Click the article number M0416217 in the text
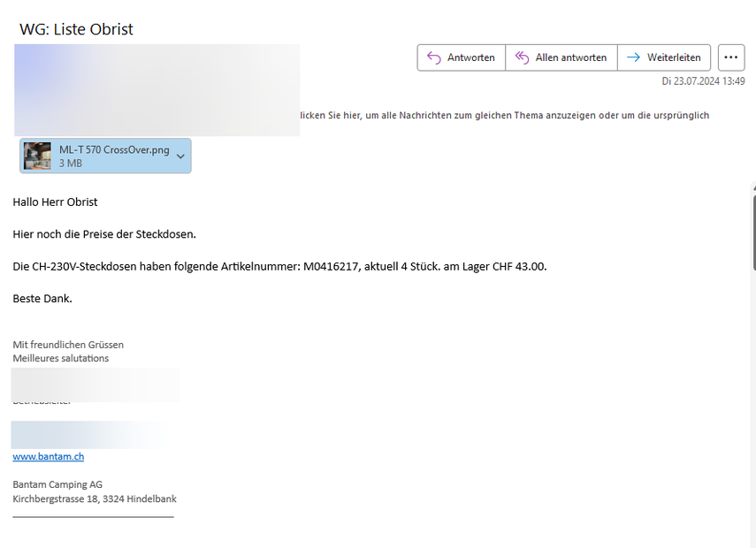This screenshot has width=756, height=548. [331, 266]
